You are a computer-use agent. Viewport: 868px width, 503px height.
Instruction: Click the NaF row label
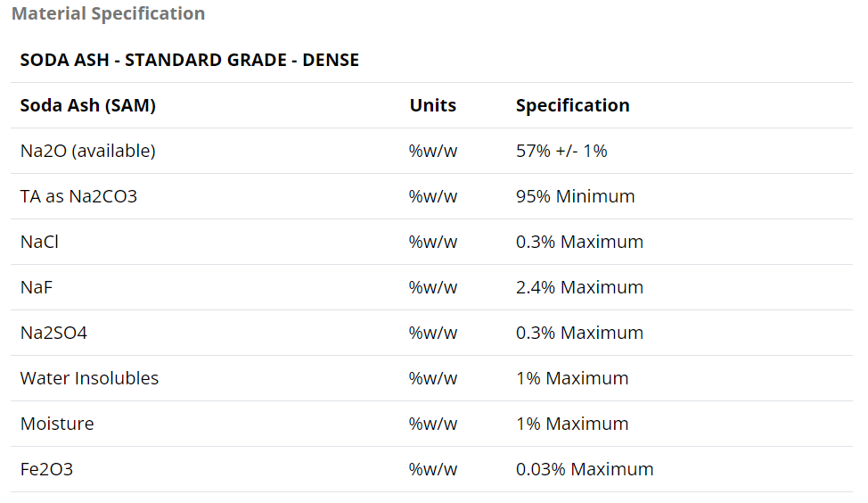tap(37, 287)
